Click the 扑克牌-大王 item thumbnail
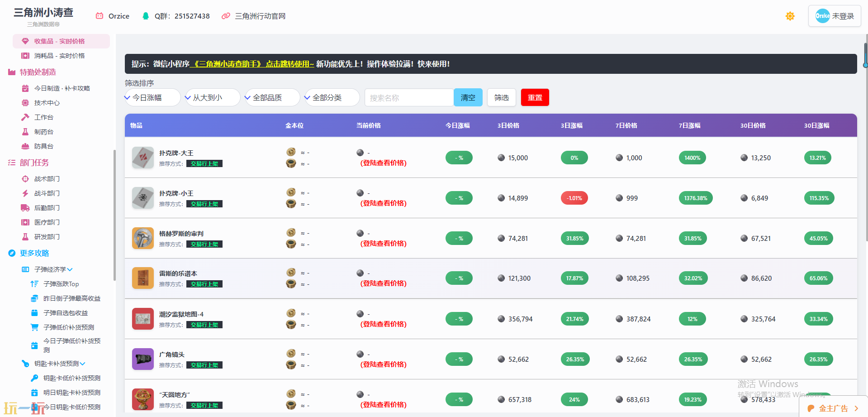Viewport: 868px width, 417px height. click(x=143, y=158)
